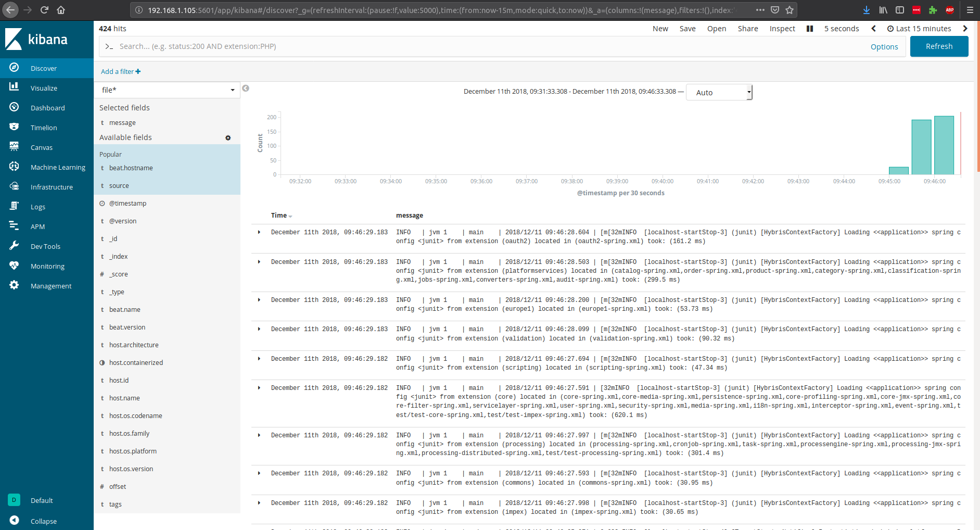This screenshot has width=980, height=530.
Task: Focus the Discover search query field
Action: point(484,46)
